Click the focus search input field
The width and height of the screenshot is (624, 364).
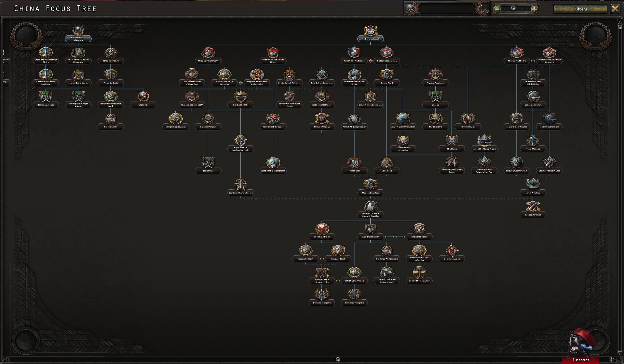pos(446,9)
